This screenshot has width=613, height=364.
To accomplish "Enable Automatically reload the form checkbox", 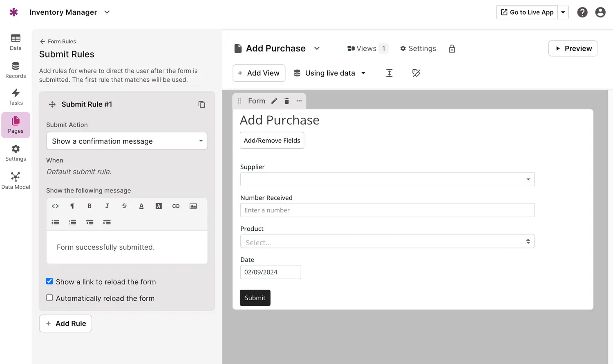I will (x=49, y=298).
